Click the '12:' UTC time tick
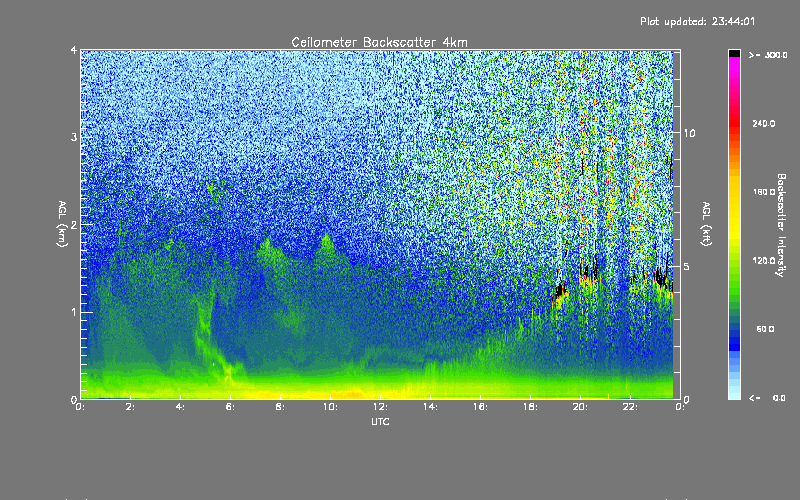Image resolution: width=800 pixels, height=500 pixels. click(x=380, y=407)
